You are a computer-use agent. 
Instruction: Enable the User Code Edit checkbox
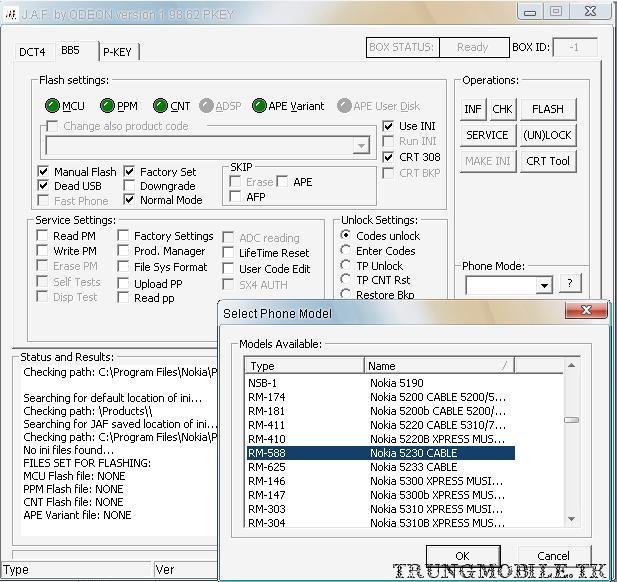(x=228, y=269)
